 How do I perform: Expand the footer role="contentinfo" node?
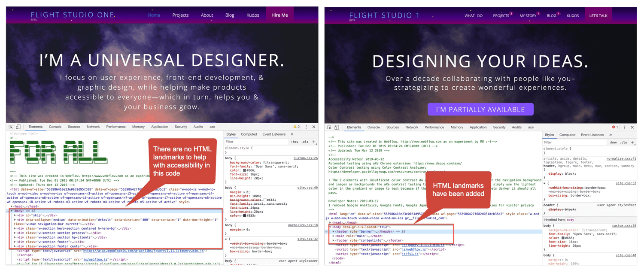(x=334, y=240)
